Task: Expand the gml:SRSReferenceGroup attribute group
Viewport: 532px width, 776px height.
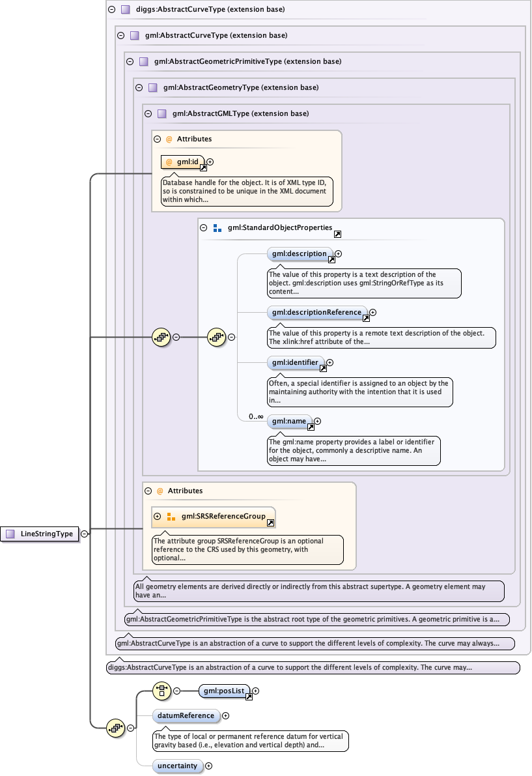Action: pos(157,517)
